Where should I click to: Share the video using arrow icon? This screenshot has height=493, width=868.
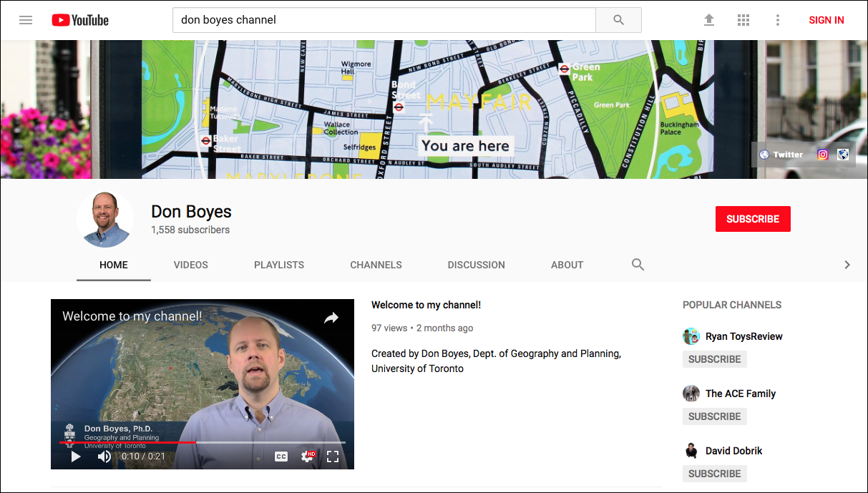(x=331, y=318)
